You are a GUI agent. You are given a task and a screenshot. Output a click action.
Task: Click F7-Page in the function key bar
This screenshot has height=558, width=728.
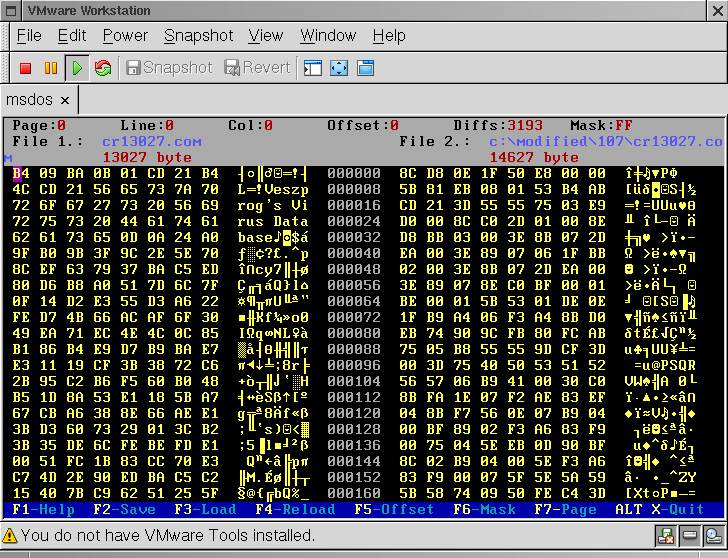[x=566, y=510]
